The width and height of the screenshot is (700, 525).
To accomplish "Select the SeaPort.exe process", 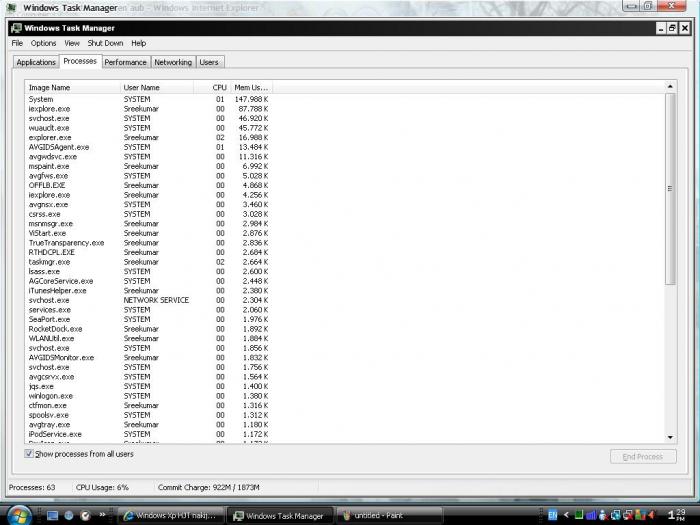I will click(x=149, y=320).
